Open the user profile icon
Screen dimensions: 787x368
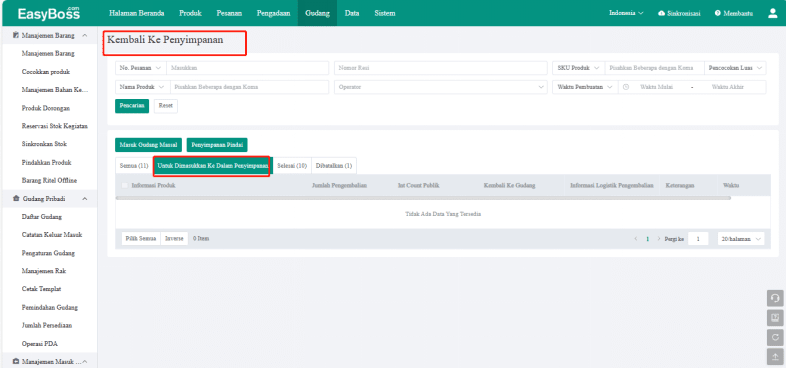tap(772, 14)
